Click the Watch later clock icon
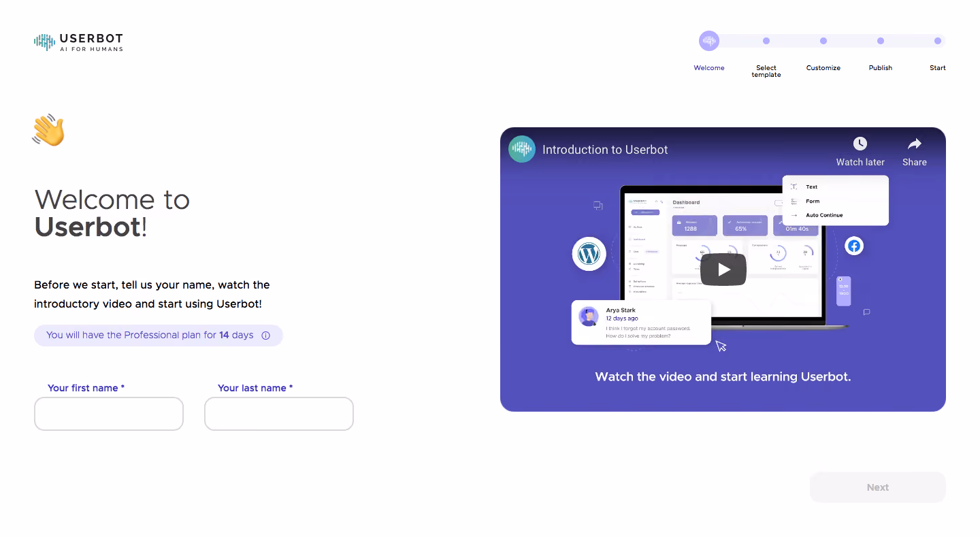980x537 pixels. 860,144
